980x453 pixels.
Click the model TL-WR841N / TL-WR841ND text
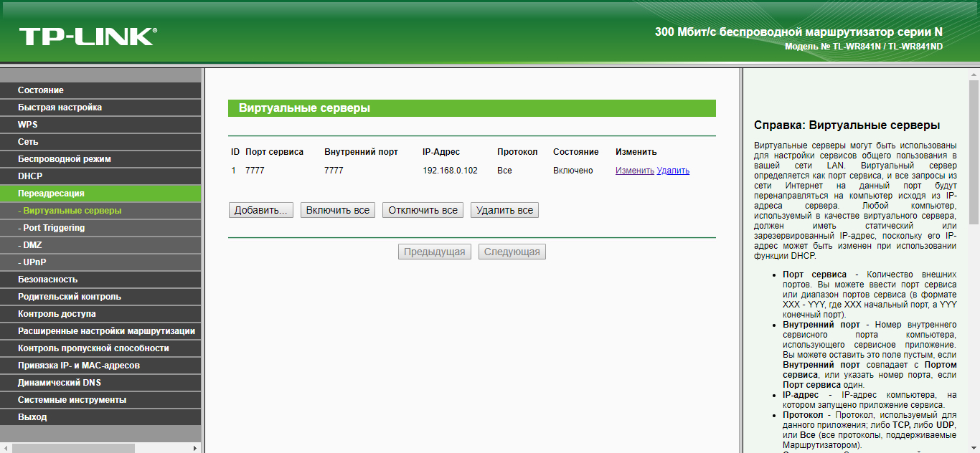tap(864, 47)
